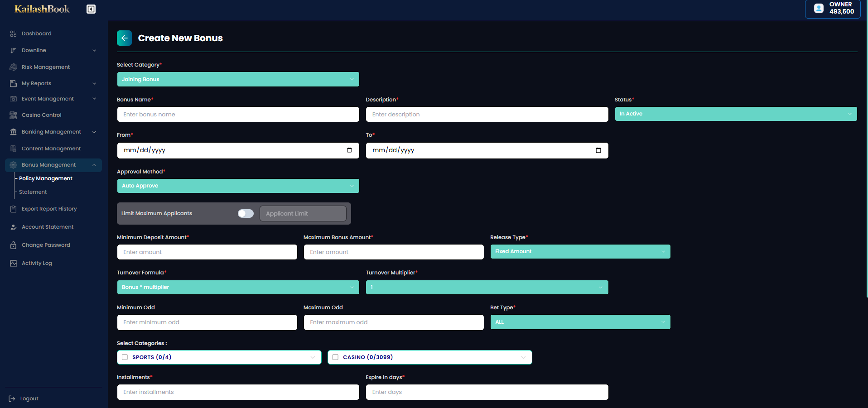Click the Export Report History clipboard icon
Image resolution: width=868 pixels, height=408 pixels.
coord(13,209)
